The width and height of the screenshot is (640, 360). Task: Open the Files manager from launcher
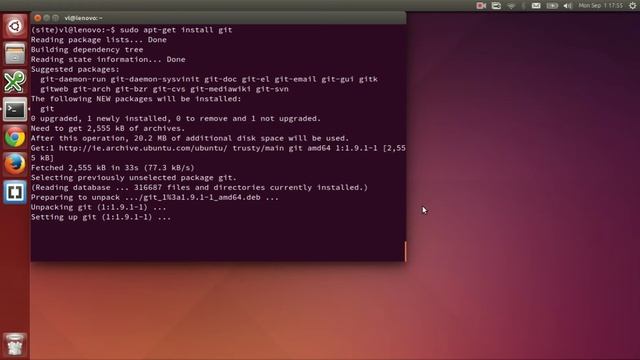[15, 54]
